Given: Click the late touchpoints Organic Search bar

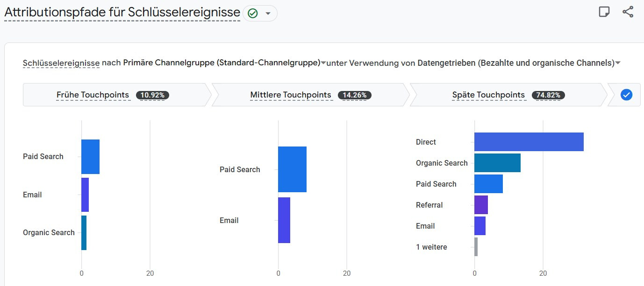Looking at the screenshot, I should coord(497,163).
